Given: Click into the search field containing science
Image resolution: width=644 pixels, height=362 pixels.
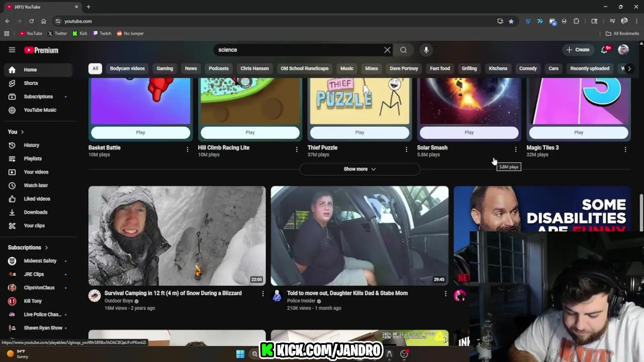Looking at the screenshot, I should (x=299, y=50).
